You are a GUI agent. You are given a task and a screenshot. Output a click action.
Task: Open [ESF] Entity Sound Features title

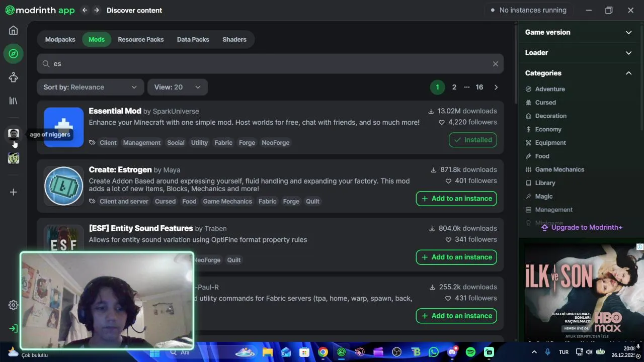pos(141,228)
